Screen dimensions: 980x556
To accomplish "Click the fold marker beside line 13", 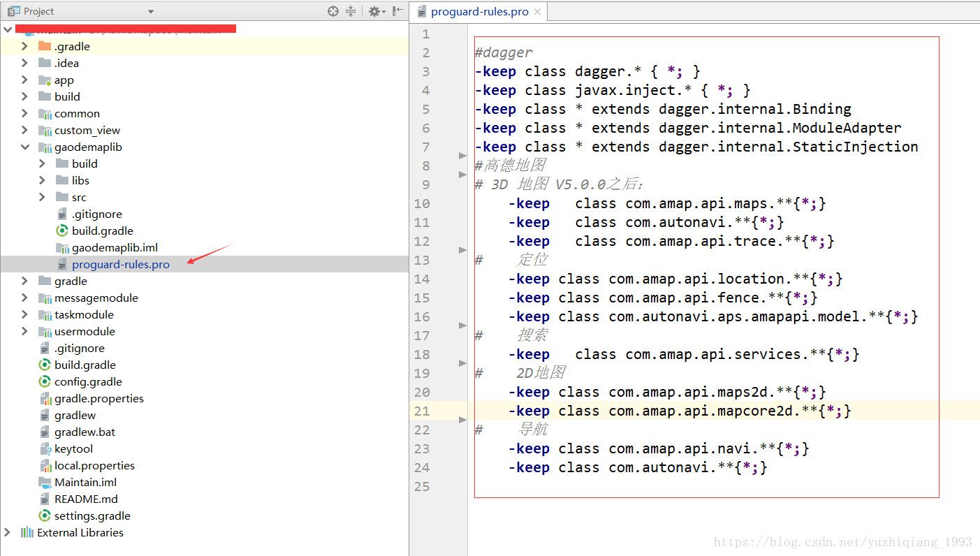I will click(x=462, y=249).
